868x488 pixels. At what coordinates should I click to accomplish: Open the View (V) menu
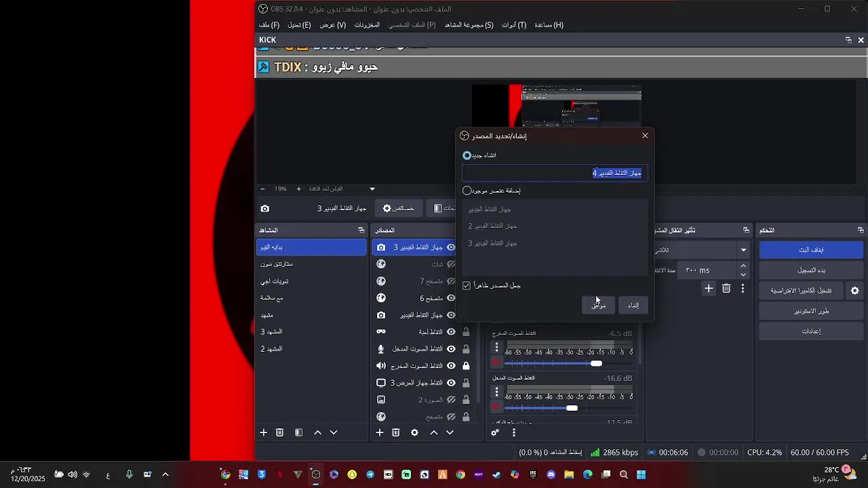click(x=332, y=25)
